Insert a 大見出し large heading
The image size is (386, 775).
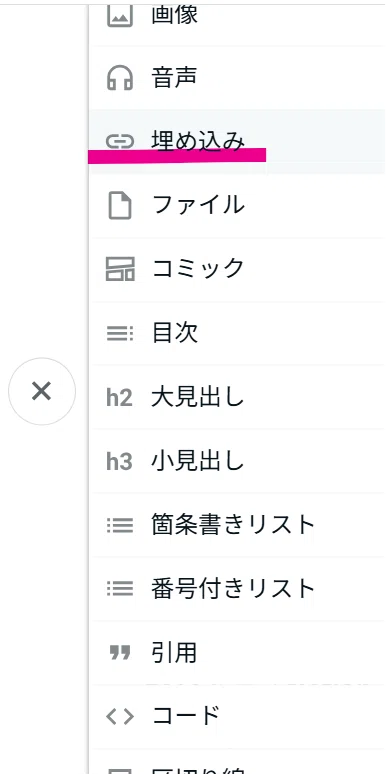237,397
